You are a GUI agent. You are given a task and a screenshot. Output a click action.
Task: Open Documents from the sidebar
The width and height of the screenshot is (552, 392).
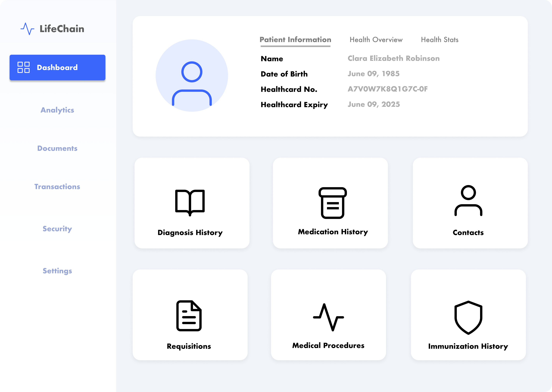[57, 148]
